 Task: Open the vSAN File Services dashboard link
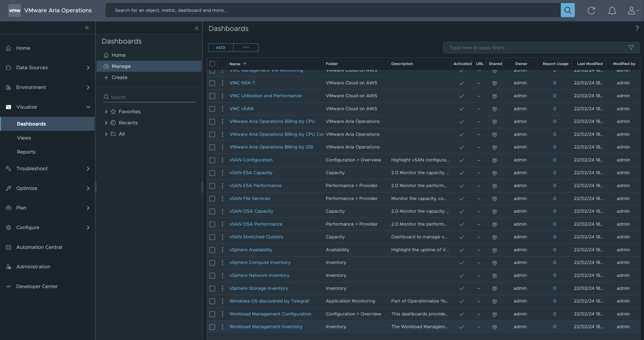(x=249, y=198)
